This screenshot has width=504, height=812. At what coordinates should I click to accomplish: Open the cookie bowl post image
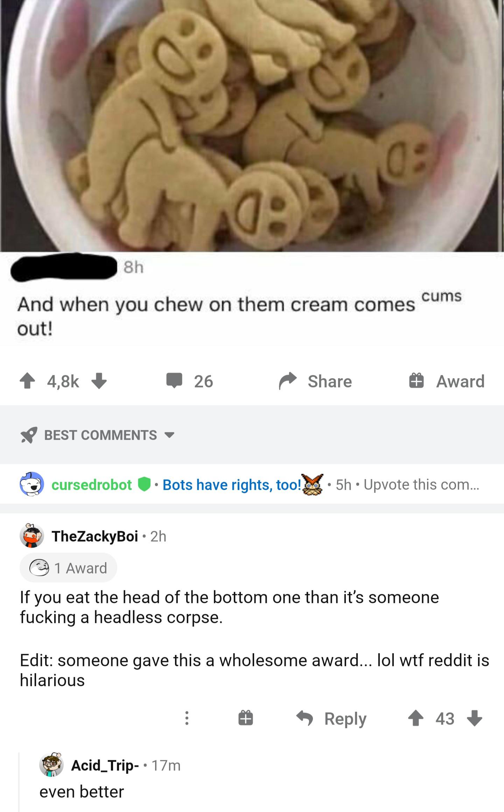(252, 125)
